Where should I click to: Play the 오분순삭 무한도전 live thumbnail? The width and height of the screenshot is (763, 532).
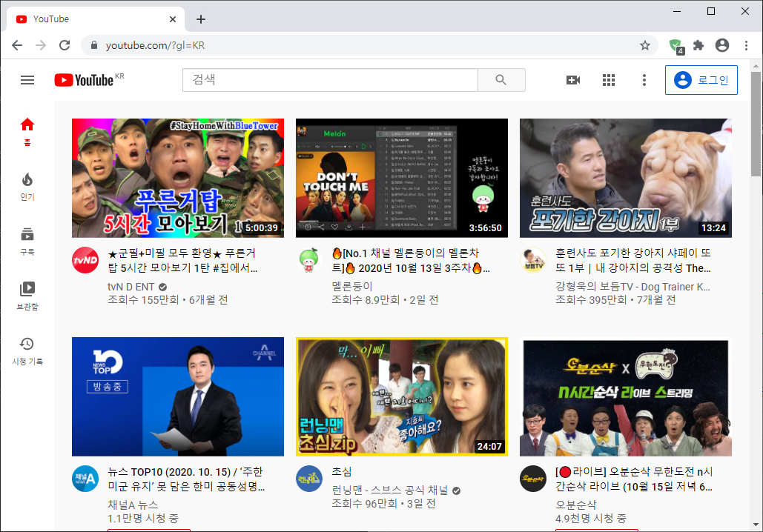[625, 397]
